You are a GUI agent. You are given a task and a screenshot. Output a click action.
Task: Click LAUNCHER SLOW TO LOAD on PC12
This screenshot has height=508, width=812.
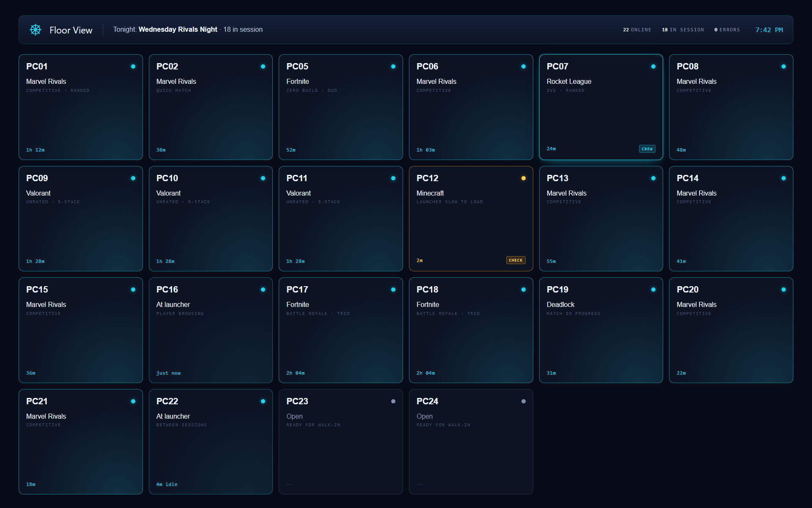[x=450, y=202]
